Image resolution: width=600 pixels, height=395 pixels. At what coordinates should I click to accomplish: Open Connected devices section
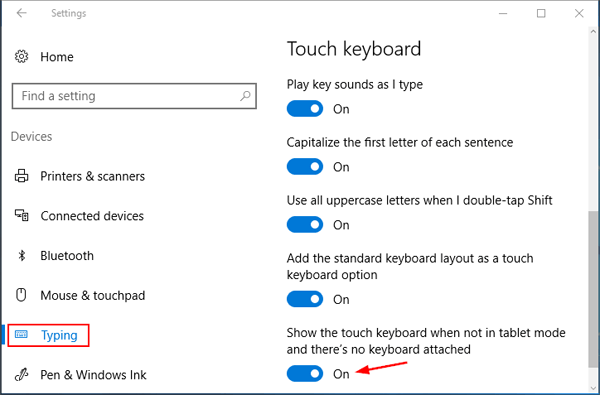pos(92,216)
